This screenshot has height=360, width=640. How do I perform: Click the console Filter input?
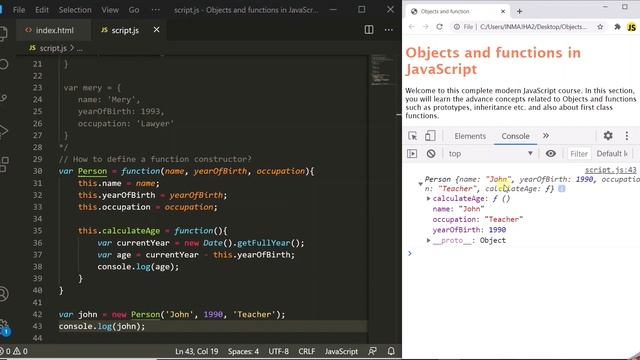579,153
